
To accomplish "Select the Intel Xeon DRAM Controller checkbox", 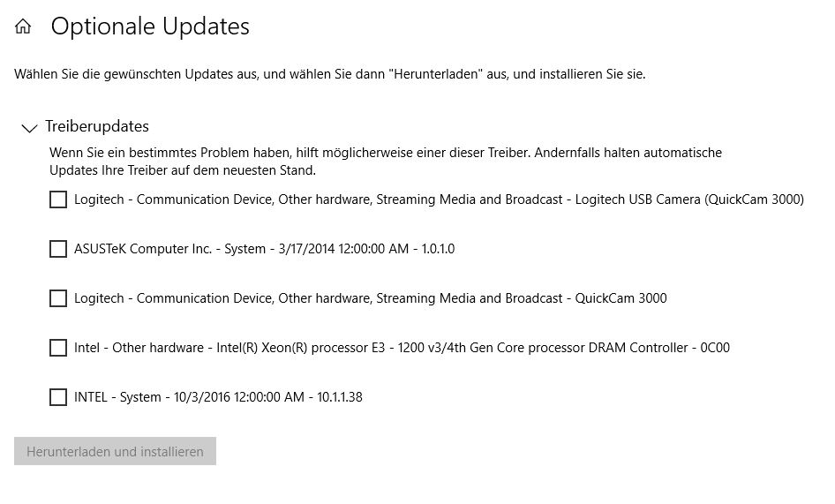I will 58,348.
